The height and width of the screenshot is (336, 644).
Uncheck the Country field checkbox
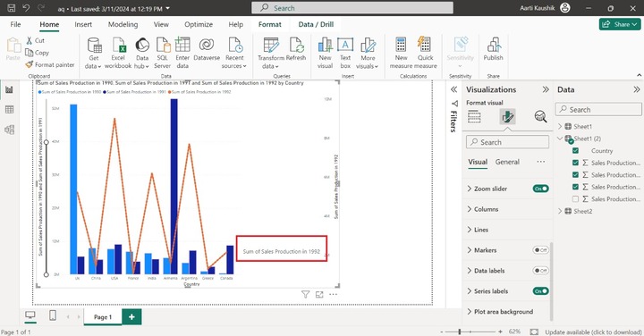[x=575, y=150]
